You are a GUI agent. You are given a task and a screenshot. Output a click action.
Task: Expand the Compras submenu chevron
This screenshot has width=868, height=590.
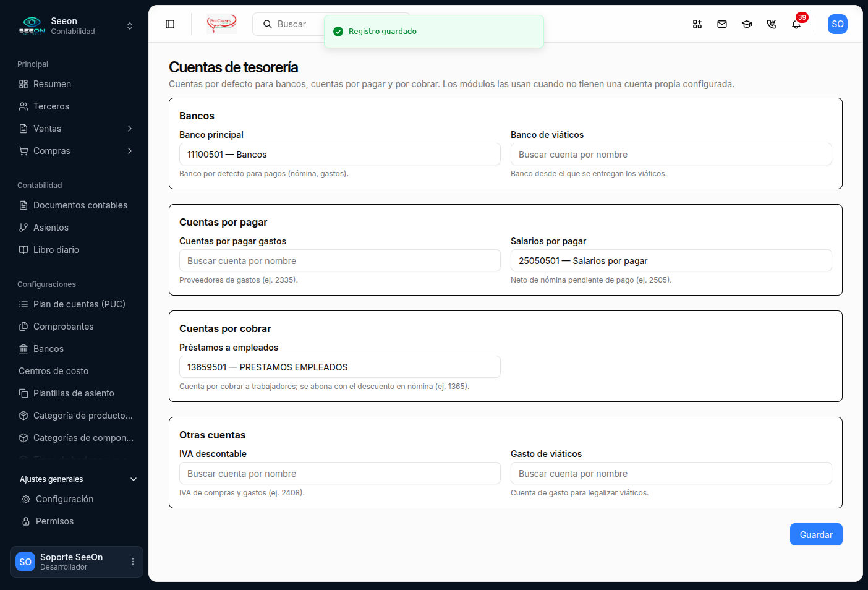130,151
